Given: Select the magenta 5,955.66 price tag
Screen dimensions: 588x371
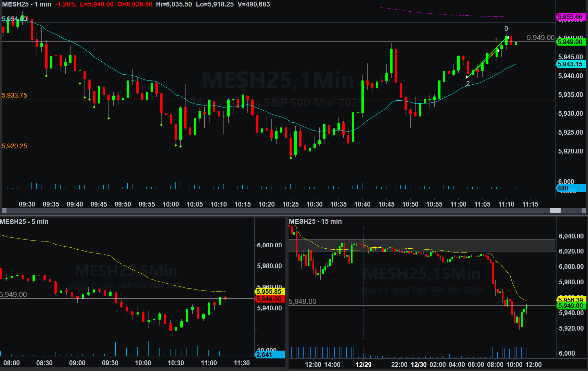Looking at the screenshot, I should [570, 17].
